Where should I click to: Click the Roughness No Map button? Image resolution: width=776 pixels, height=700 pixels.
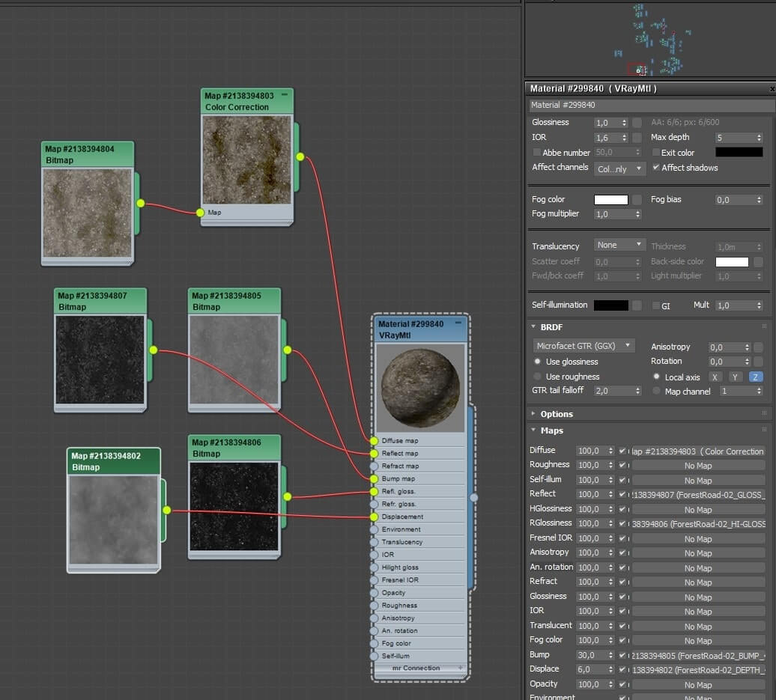click(x=698, y=466)
